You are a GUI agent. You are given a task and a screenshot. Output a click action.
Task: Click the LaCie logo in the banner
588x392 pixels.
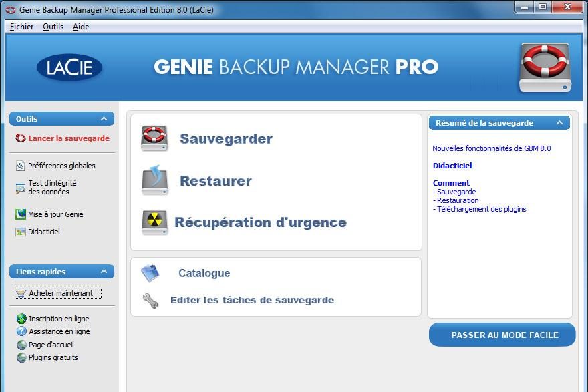click(x=69, y=67)
